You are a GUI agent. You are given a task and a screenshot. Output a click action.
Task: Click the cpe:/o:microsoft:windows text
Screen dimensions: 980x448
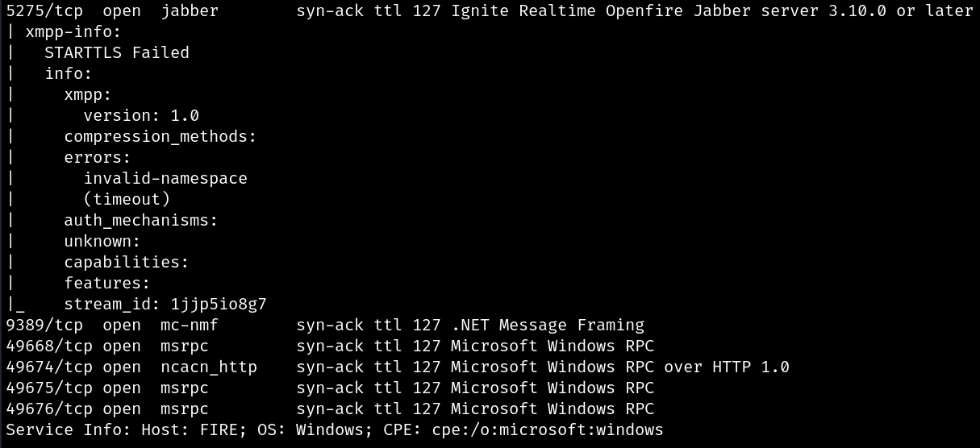(x=548, y=430)
